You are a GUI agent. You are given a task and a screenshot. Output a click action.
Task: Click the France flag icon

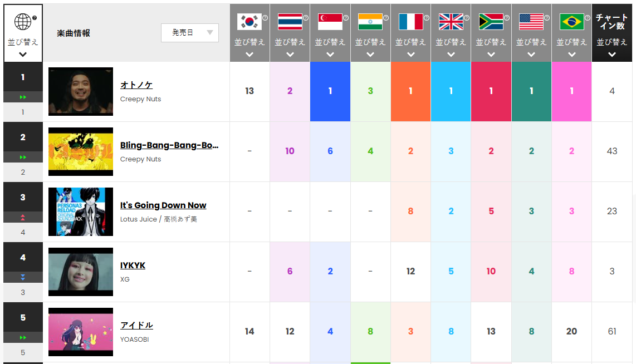410,22
